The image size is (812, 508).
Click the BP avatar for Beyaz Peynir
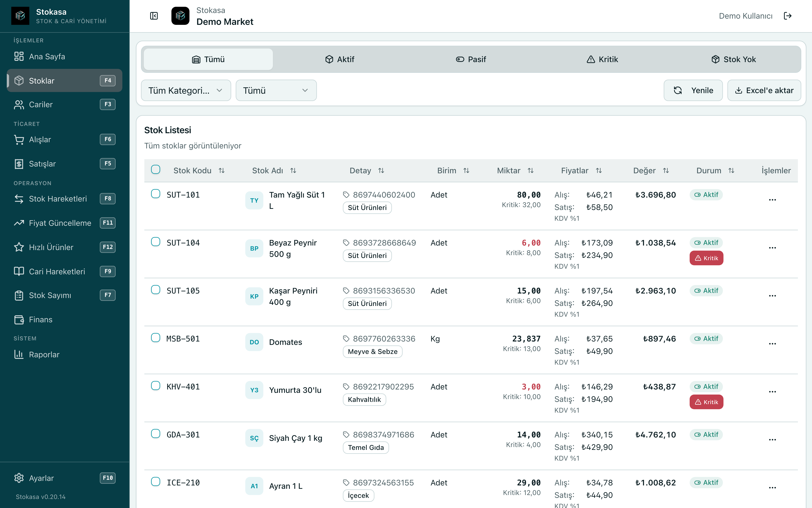tap(254, 248)
